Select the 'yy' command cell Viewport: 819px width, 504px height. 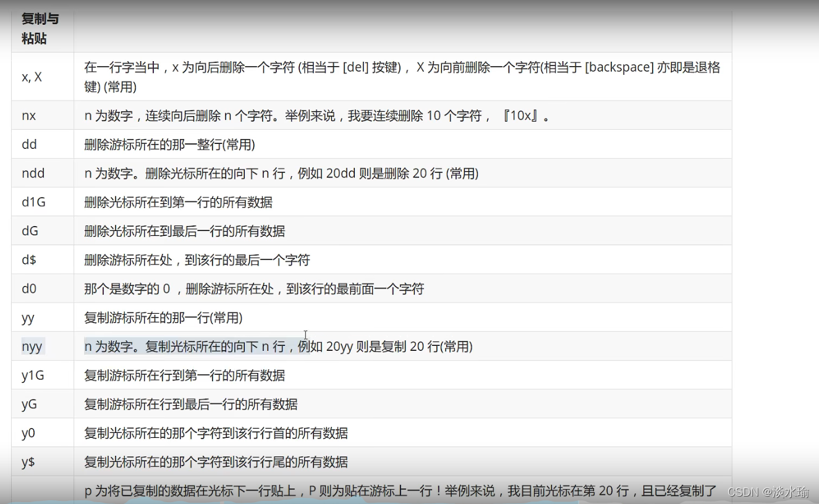point(43,317)
